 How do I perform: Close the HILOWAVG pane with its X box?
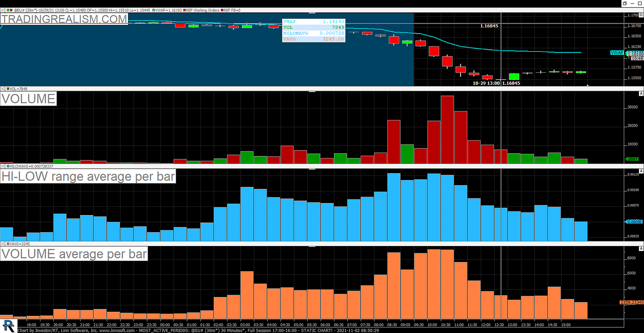point(2,166)
